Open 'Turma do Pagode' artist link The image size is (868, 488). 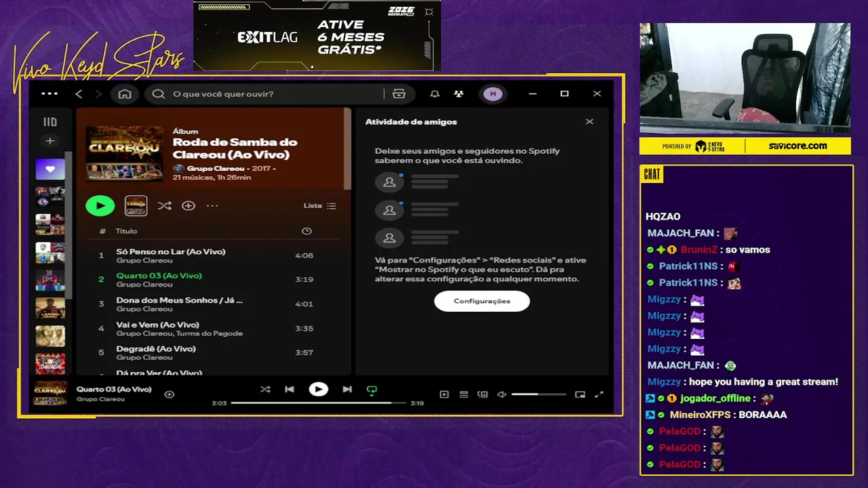pos(210,333)
